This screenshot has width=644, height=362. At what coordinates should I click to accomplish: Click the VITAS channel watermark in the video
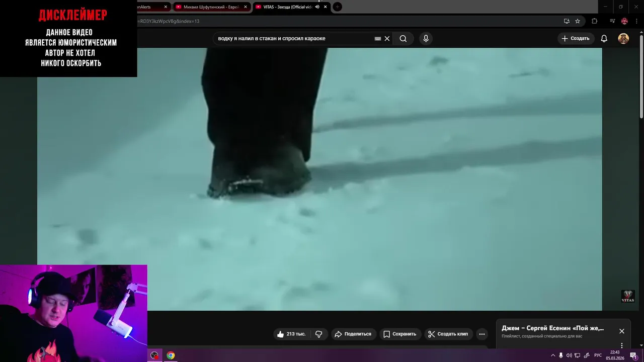click(627, 297)
